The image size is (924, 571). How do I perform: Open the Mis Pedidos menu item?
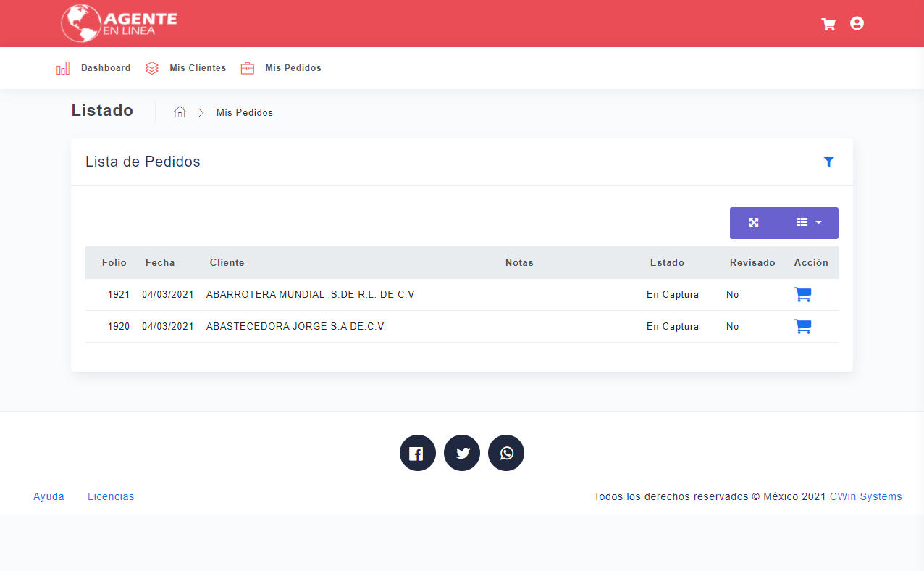[x=282, y=68]
